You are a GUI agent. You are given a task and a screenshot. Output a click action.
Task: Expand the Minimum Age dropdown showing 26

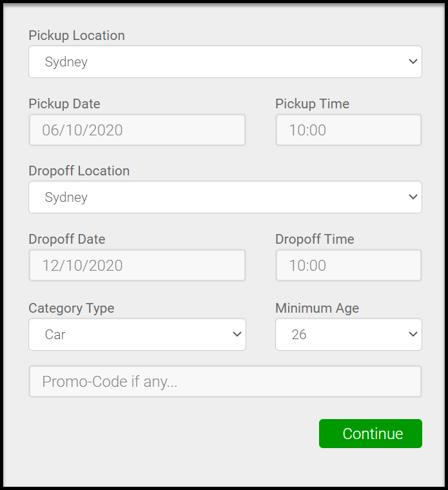click(x=348, y=335)
